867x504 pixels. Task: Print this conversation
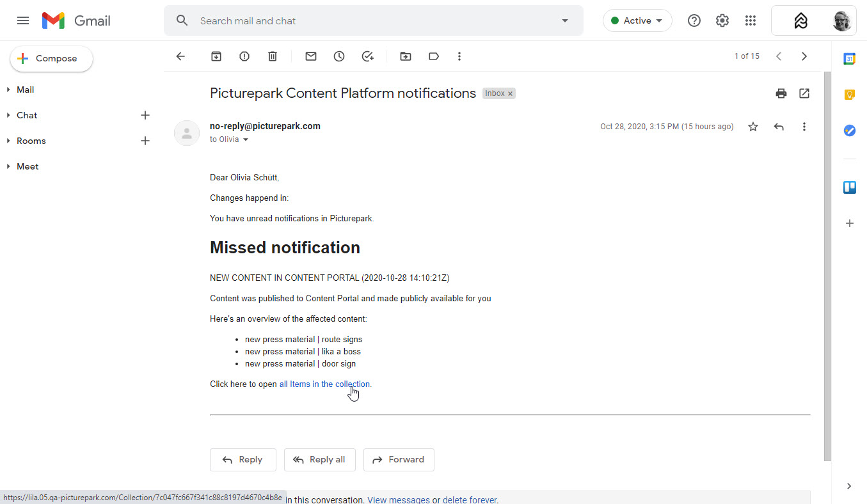tap(781, 93)
